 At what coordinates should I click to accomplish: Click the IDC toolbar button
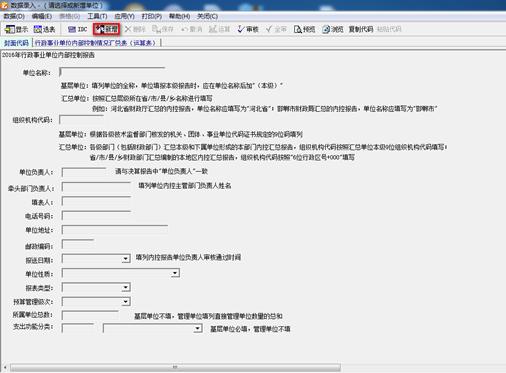tap(77, 29)
